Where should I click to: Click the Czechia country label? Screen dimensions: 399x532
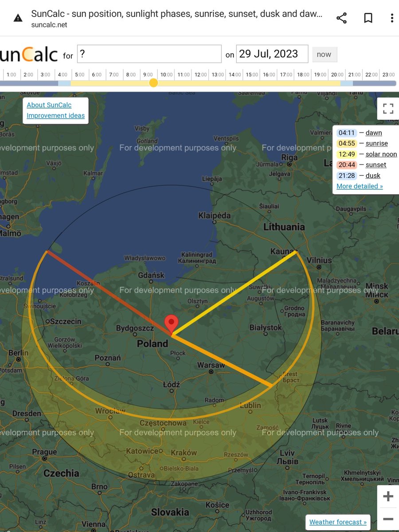[61, 473]
